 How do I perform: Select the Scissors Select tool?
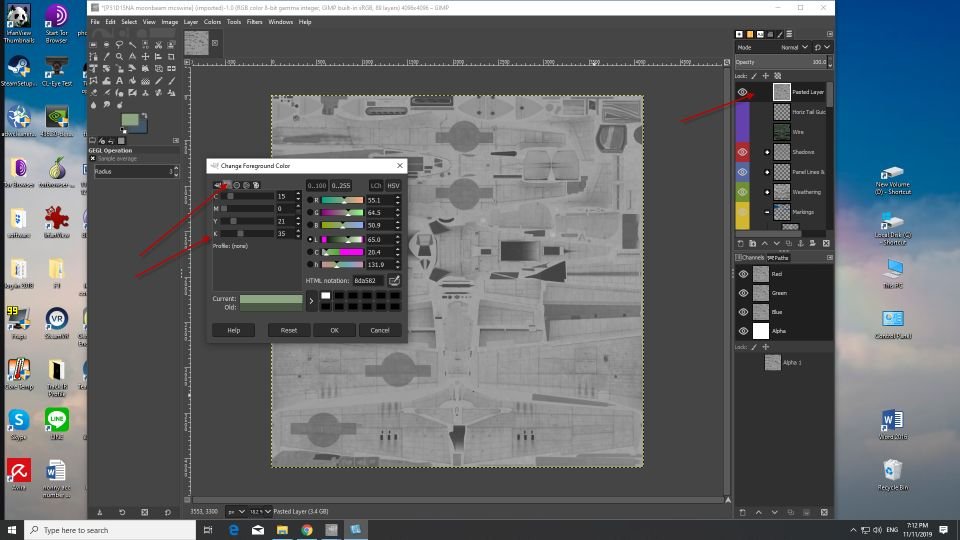pyautogui.click(x=159, y=45)
